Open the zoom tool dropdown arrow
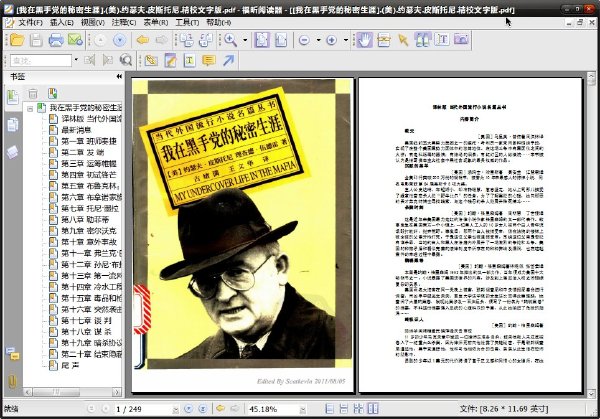This screenshot has height=419, width=600. tap(245, 40)
